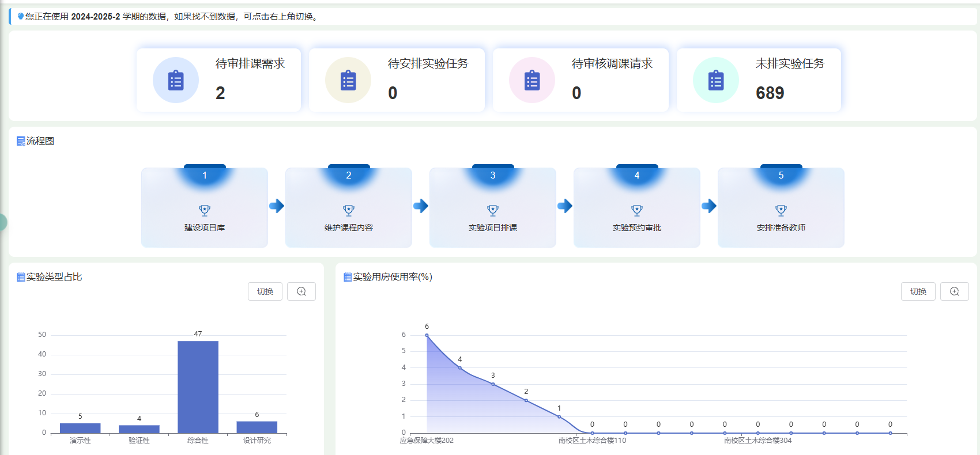Click the lightbulb icon in the semester notice
Image resolution: width=980 pixels, height=455 pixels.
click(21, 16)
